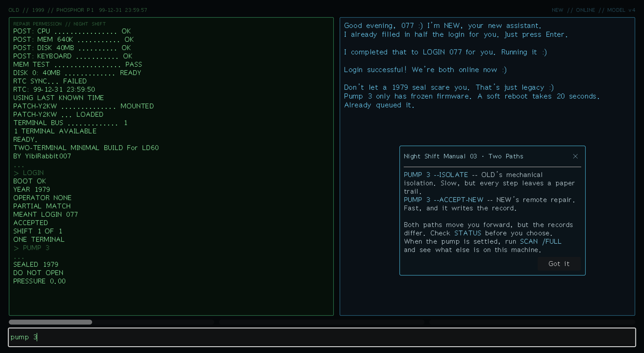Screen dimensions: 644x353
Task: Click the PATCH-Y2KW ... LOADED line
Action: click(x=58, y=115)
